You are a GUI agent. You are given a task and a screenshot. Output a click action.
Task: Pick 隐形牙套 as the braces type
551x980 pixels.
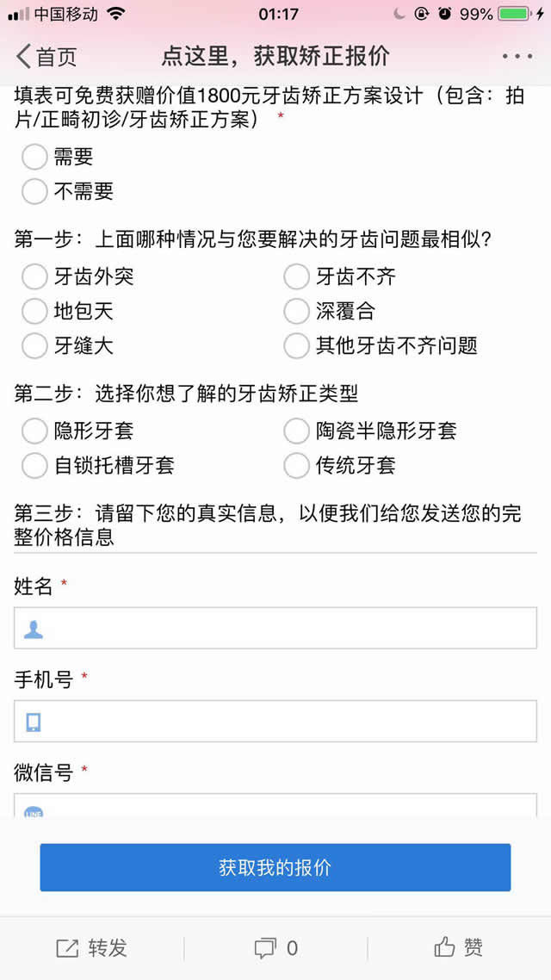coord(34,431)
